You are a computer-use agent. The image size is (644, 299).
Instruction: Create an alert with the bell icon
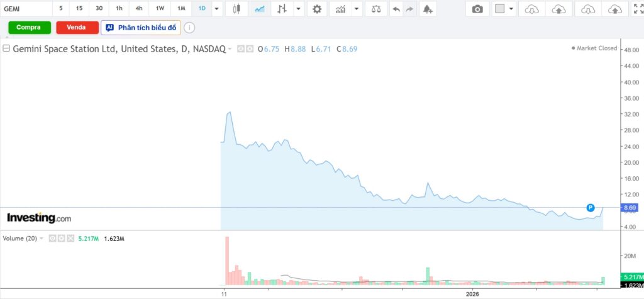click(x=428, y=9)
